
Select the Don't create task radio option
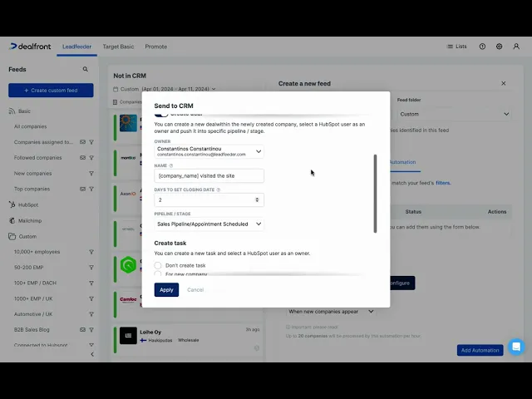pos(158,265)
